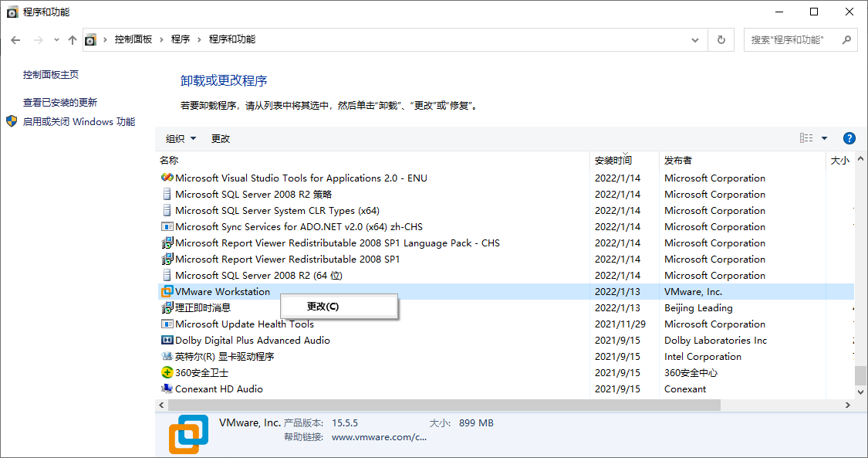Click the Report Viewer Language Pack CHS icon
The width and height of the screenshot is (868, 458).
coord(167,243)
